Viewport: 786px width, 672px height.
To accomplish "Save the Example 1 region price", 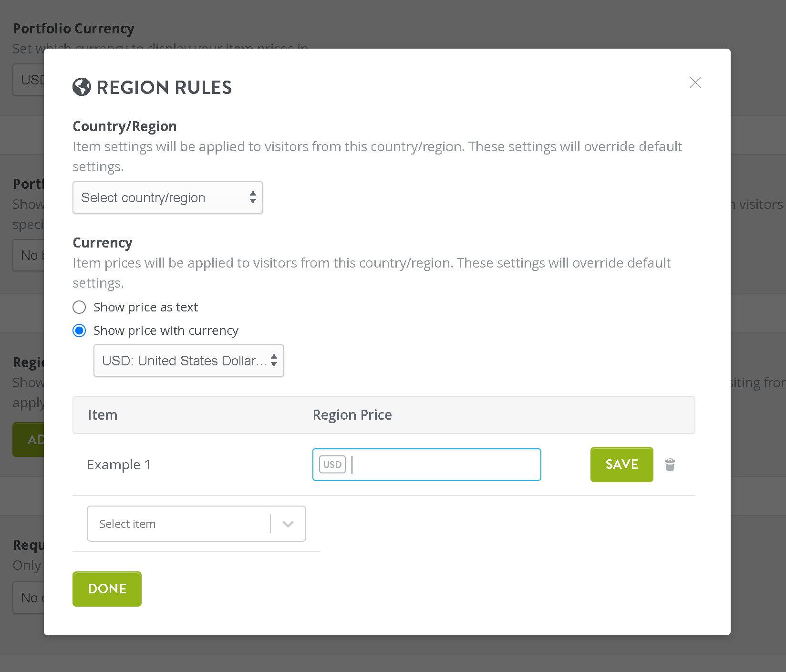I will [x=622, y=465].
